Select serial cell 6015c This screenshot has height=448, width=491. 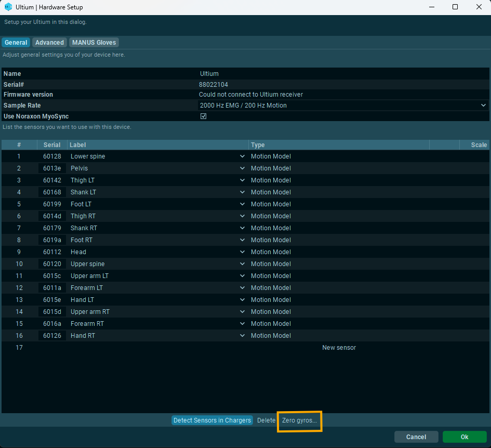pos(52,275)
